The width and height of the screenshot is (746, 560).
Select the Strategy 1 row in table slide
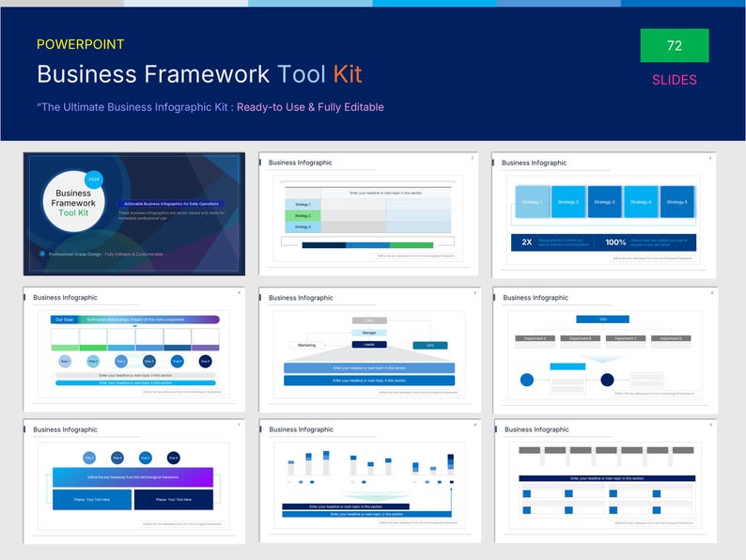367,205
